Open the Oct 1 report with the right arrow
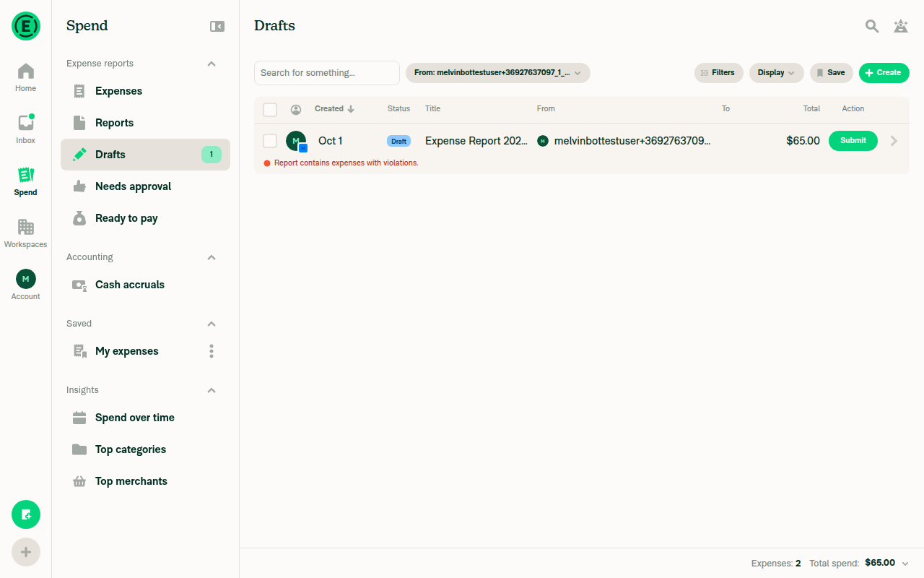Viewport: 924px width, 578px height. click(894, 141)
